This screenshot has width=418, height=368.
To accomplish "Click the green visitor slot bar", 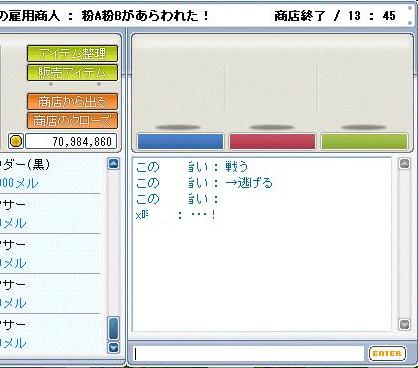I will [x=364, y=141].
